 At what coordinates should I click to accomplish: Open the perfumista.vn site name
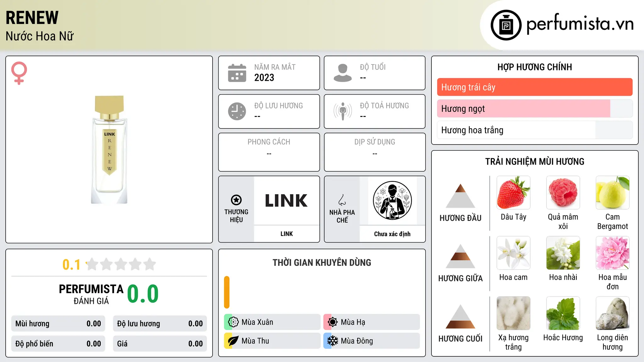pos(580,24)
